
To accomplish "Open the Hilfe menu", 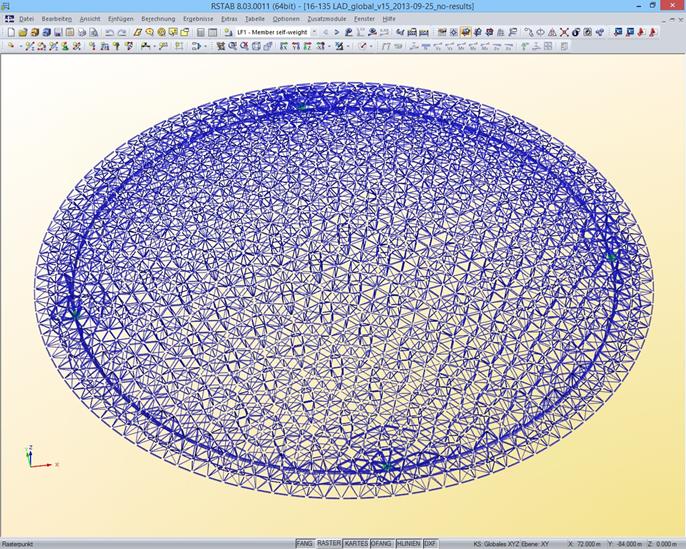I will [x=389, y=19].
